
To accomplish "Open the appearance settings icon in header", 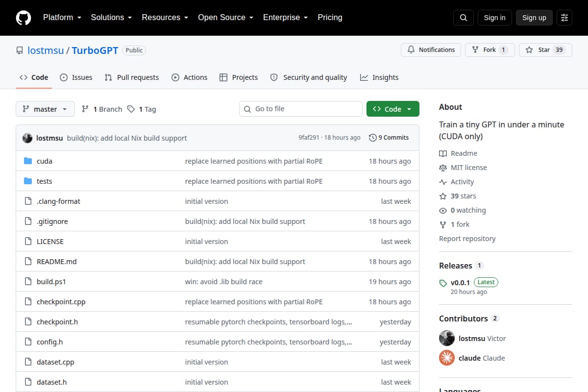I will pyautogui.click(x=564, y=18).
